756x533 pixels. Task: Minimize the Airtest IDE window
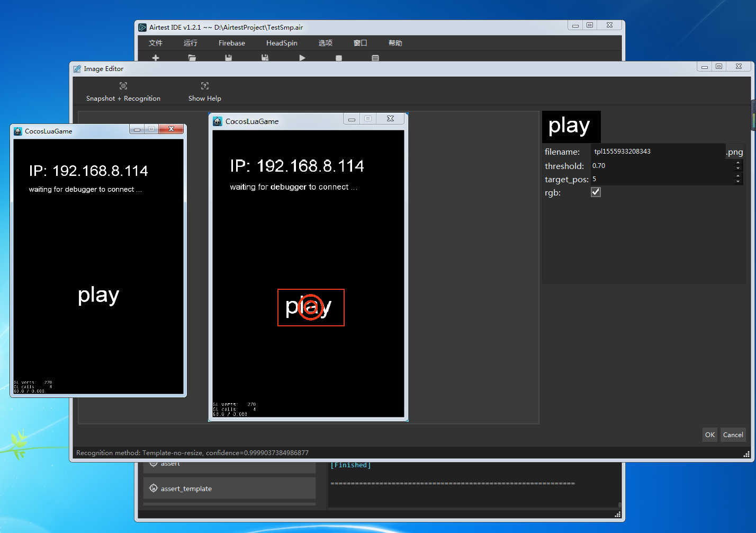pos(575,25)
